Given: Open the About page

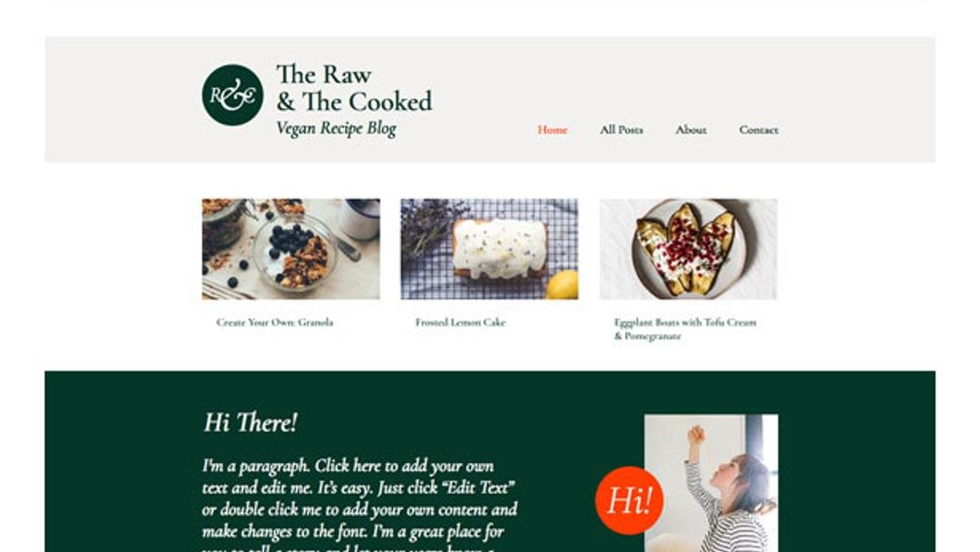Looking at the screenshot, I should (691, 130).
